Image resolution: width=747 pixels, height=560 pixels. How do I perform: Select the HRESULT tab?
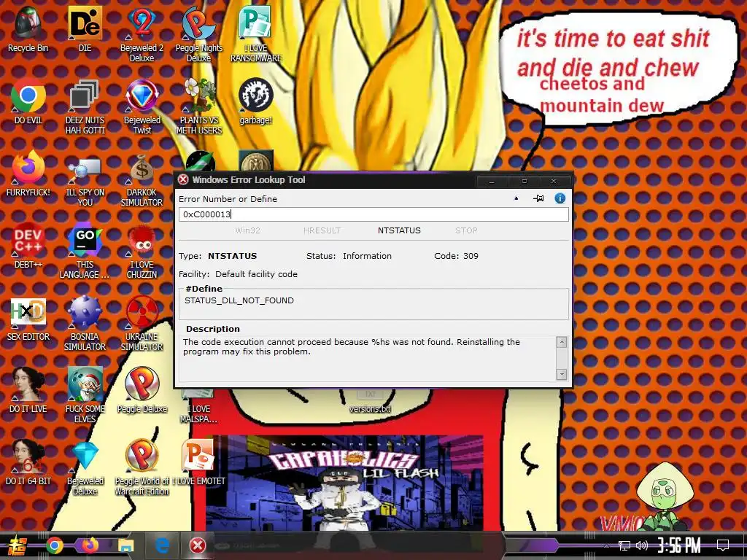[x=322, y=230]
